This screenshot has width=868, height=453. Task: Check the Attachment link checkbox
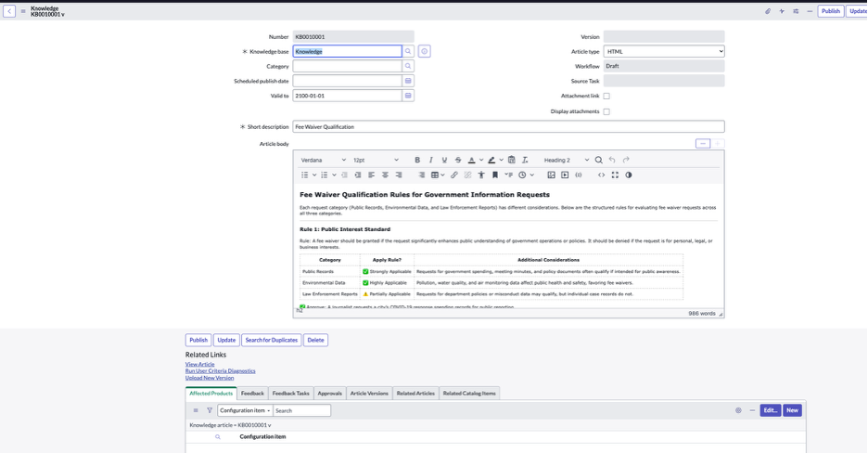[606, 96]
